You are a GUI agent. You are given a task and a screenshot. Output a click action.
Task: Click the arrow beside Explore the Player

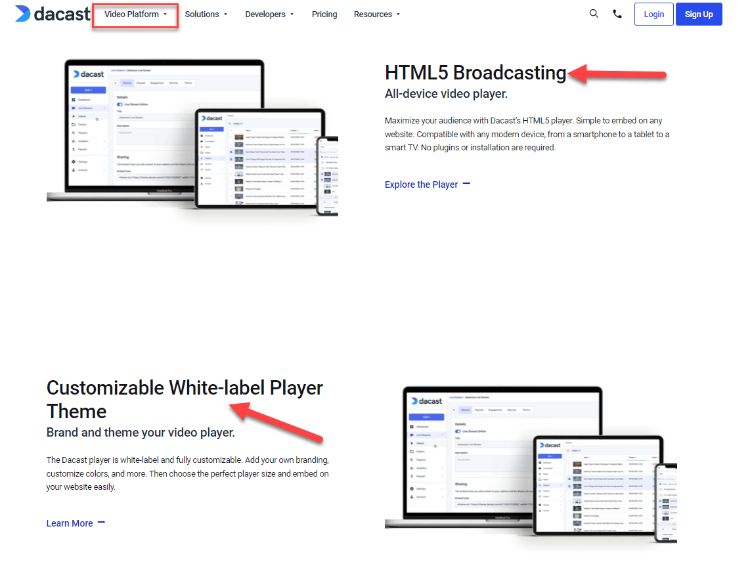coord(466,184)
